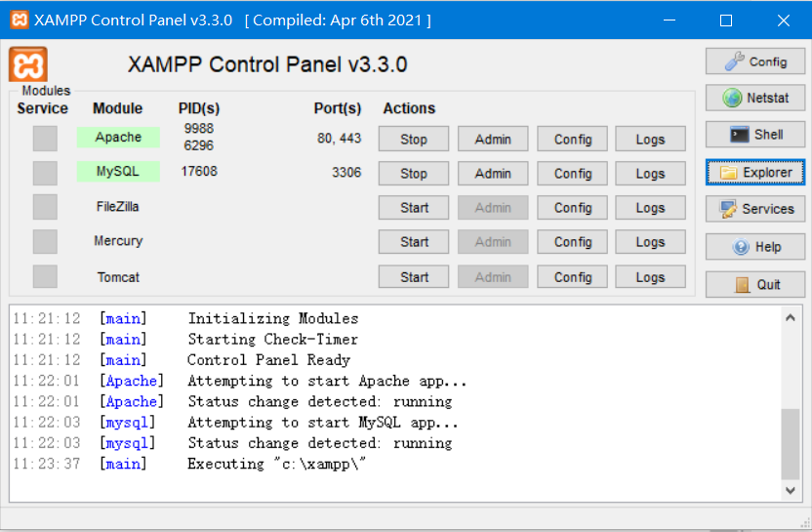Toggle FileZilla service checkbox

coord(45,207)
